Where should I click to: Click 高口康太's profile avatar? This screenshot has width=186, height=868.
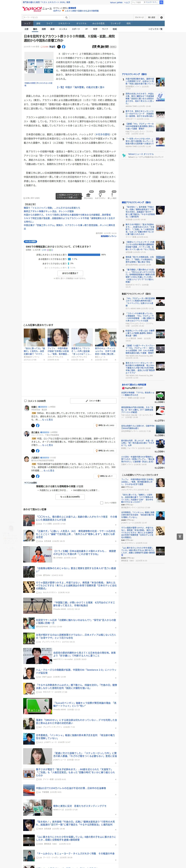(x=27, y=434)
